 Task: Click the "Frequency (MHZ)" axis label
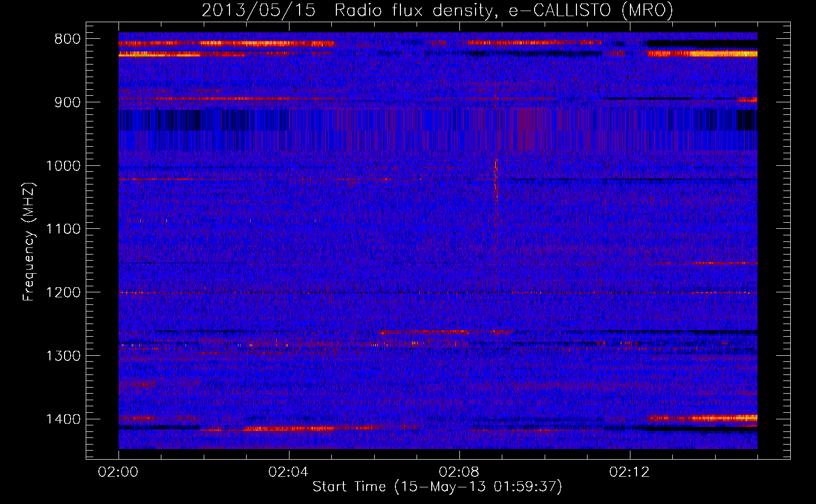click(29, 241)
